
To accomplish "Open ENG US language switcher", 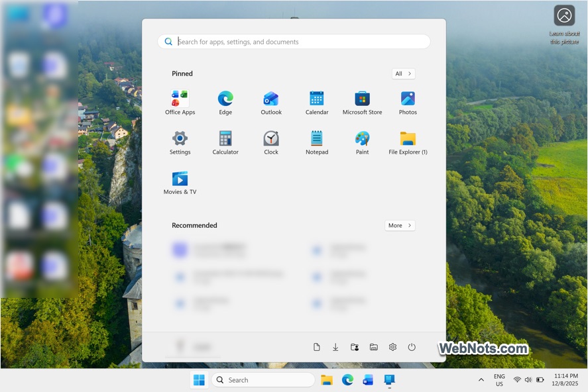I will coord(499,380).
